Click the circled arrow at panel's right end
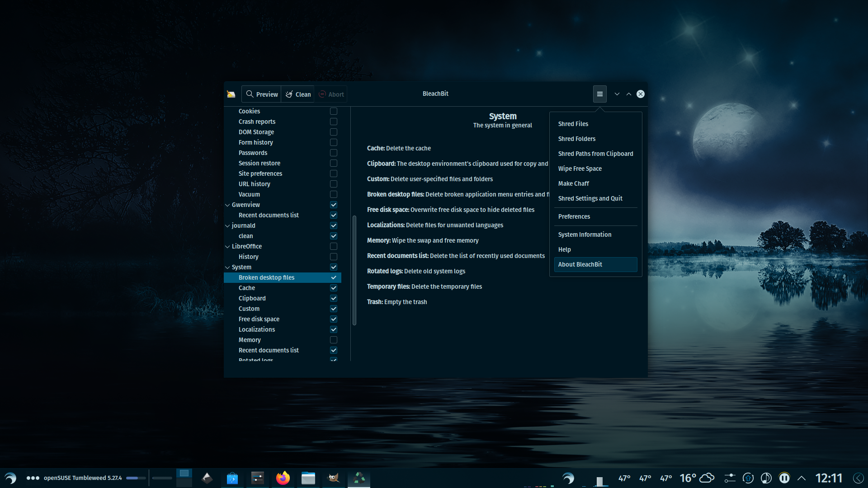The image size is (868, 488). point(858,478)
